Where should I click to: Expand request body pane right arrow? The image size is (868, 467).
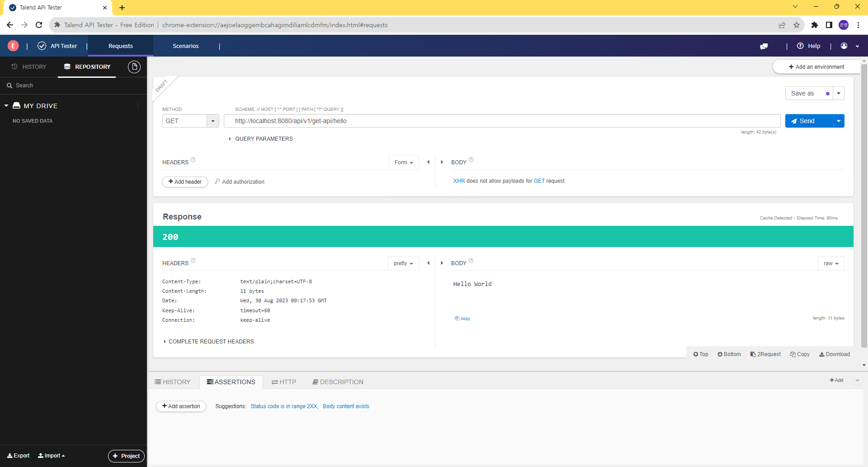click(x=442, y=162)
